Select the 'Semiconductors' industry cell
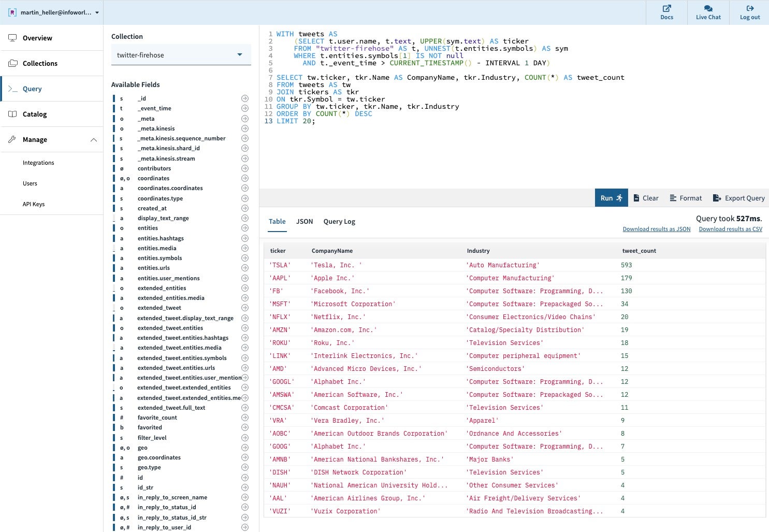This screenshot has height=532, width=769. pyautogui.click(x=496, y=369)
